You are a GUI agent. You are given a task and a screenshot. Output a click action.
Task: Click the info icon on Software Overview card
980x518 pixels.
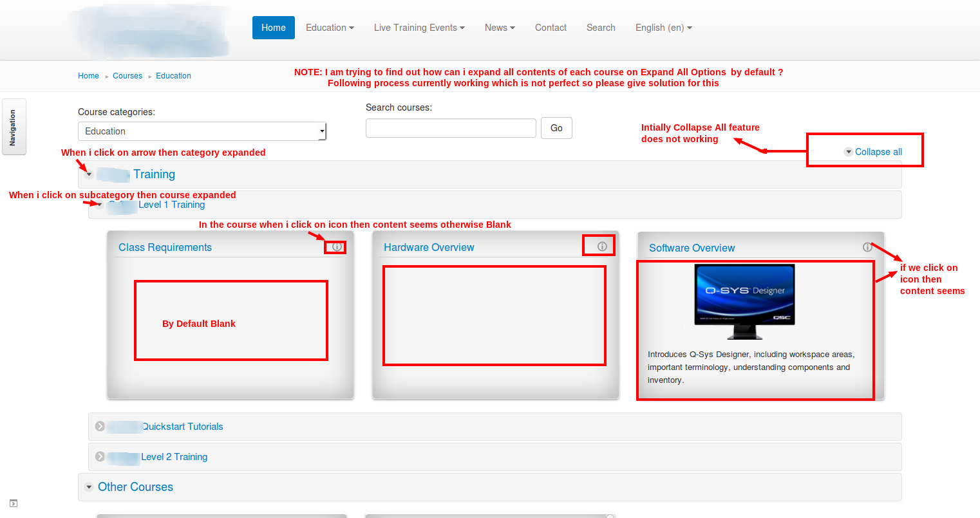[867, 247]
